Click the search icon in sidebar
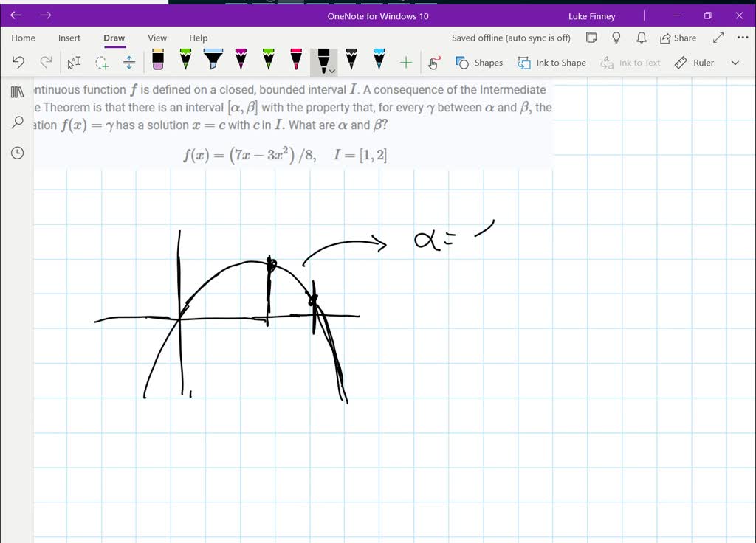Image resolution: width=756 pixels, height=543 pixels. coord(16,122)
